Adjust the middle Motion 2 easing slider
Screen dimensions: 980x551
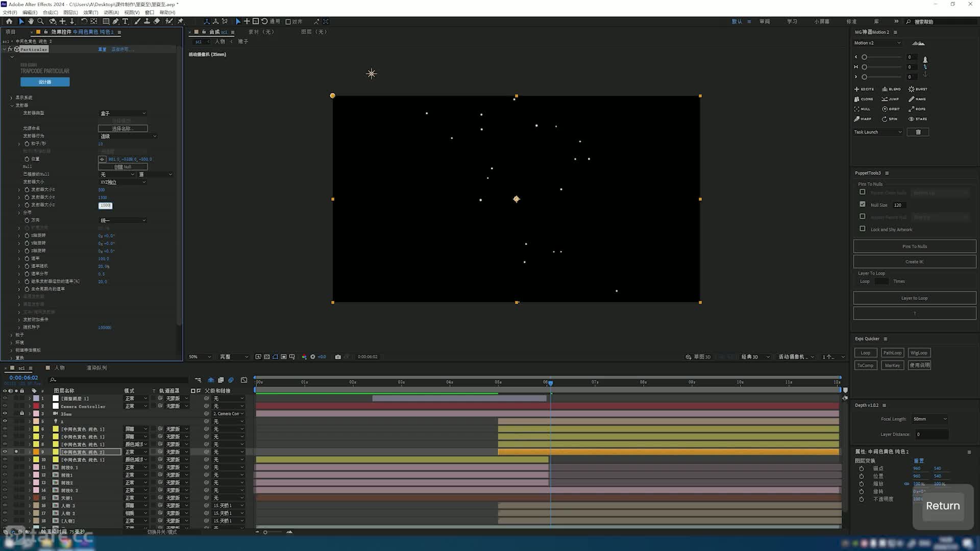(x=882, y=67)
